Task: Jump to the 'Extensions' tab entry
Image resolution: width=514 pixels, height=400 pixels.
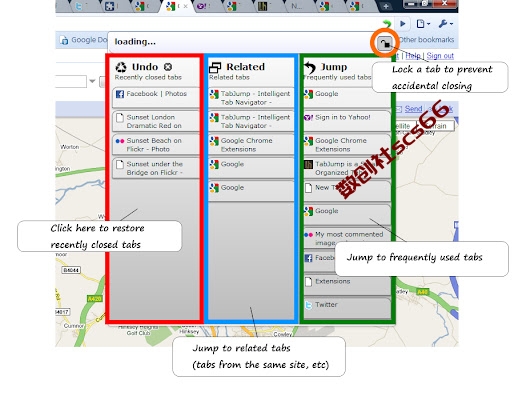Action: coord(347,285)
